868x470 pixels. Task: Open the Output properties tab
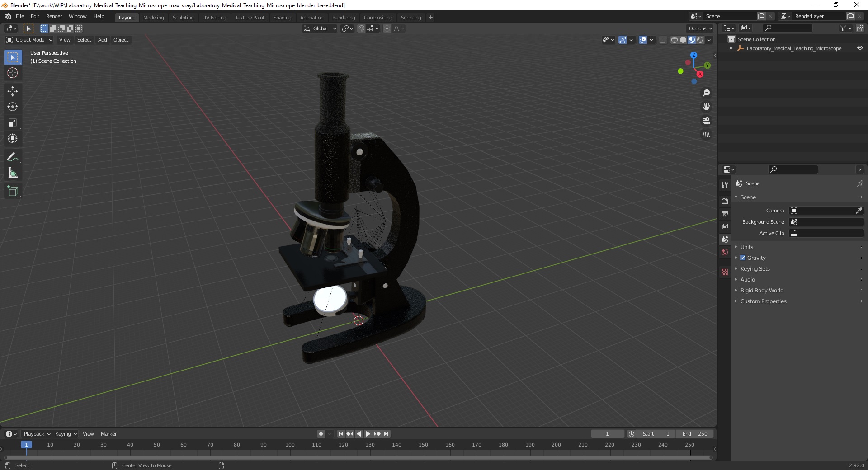(725, 214)
